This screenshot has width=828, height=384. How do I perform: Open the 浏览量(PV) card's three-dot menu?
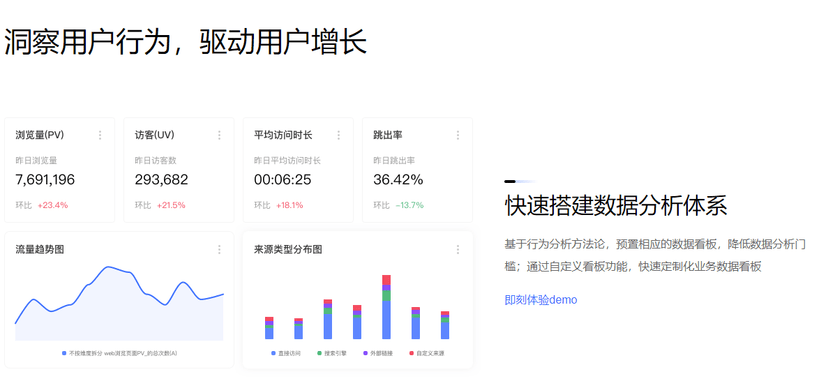point(100,135)
